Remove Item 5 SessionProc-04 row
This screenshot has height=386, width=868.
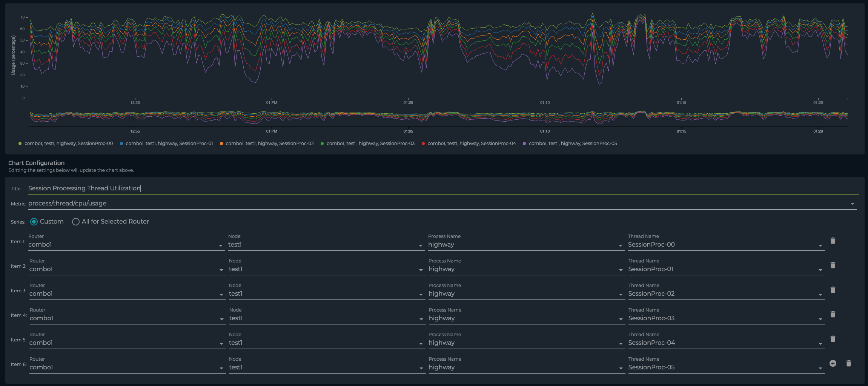pyautogui.click(x=833, y=339)
